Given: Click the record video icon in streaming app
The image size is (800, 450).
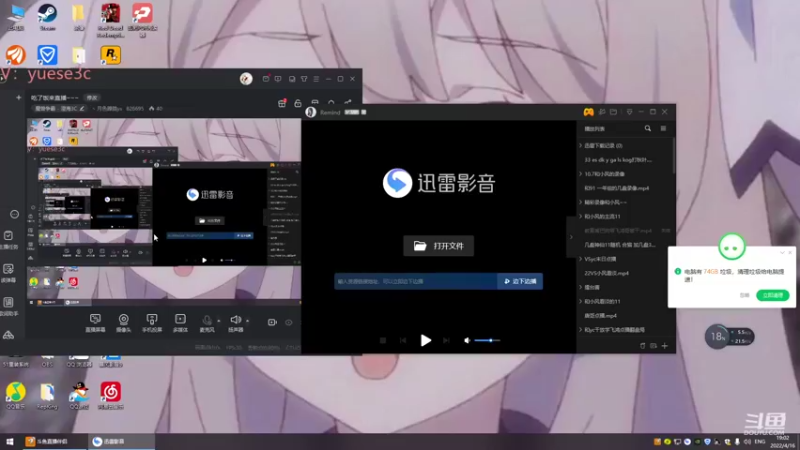Looking at the screenshot, I should click(x=272, y=322).
